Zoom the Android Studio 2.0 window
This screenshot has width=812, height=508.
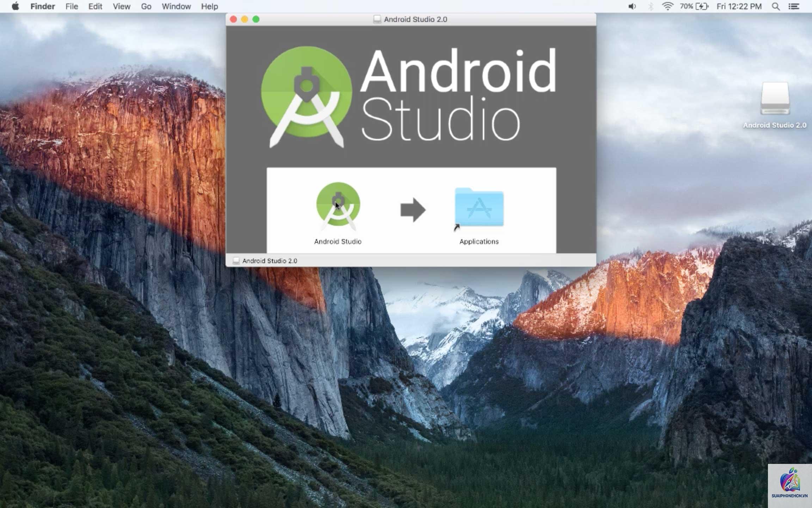click(x=256, y=19)
